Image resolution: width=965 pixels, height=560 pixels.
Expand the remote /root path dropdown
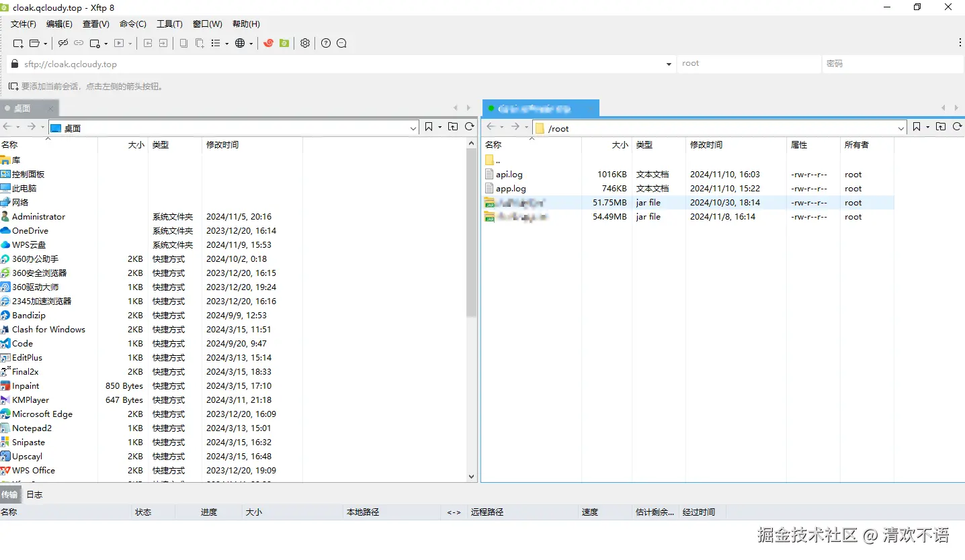click(x=901, y=128)
